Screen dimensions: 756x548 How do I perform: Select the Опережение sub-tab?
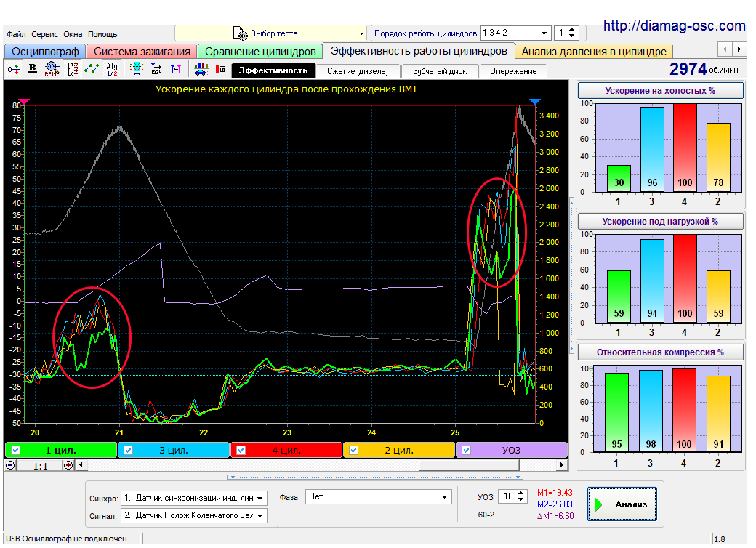[513, 71]
